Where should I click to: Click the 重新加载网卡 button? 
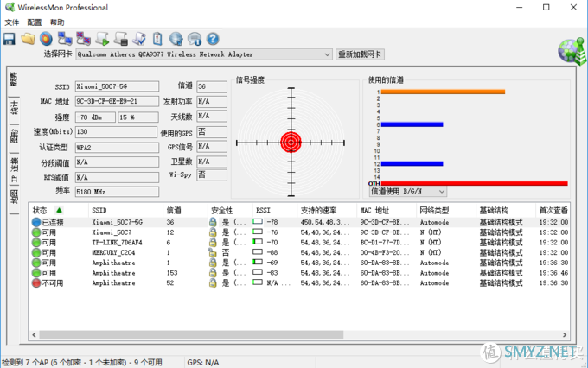point(360,54)
